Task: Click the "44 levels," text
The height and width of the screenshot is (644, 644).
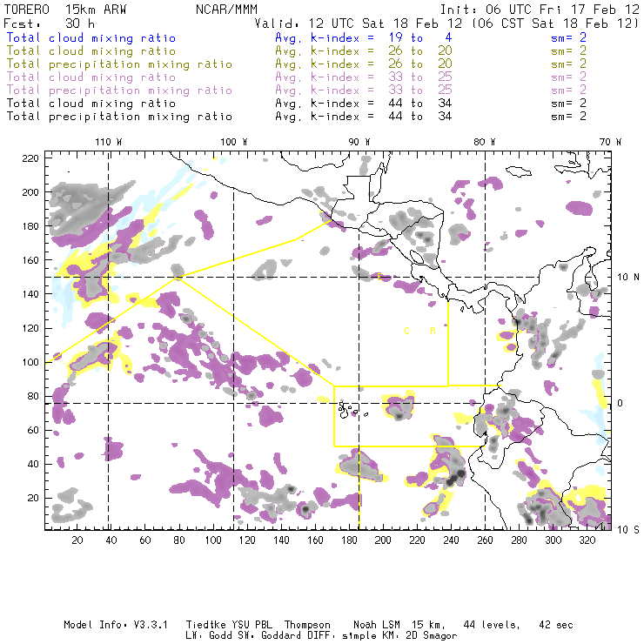Action: [x=492, y=625]
